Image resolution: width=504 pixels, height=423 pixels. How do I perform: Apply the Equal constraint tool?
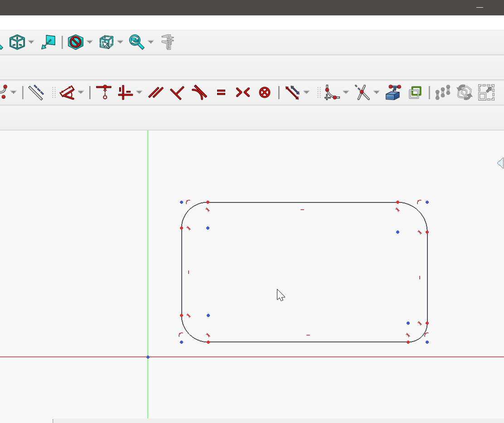pyautogui.click(x=221, y=92)
